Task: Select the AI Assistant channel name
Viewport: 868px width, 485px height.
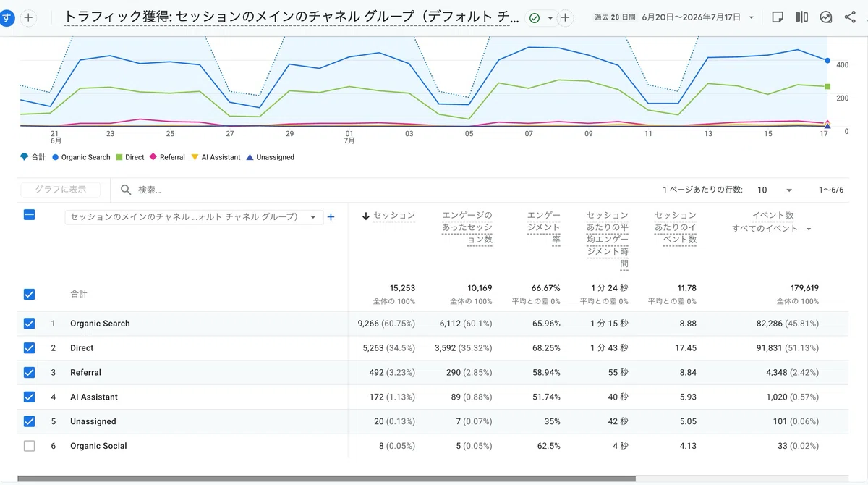Action: click(94, 397)
